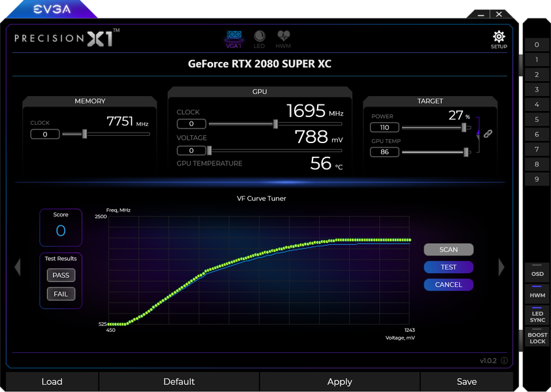Select profile slot 7
Viewport: 551px width, 392px height.
tap(537, 149)
